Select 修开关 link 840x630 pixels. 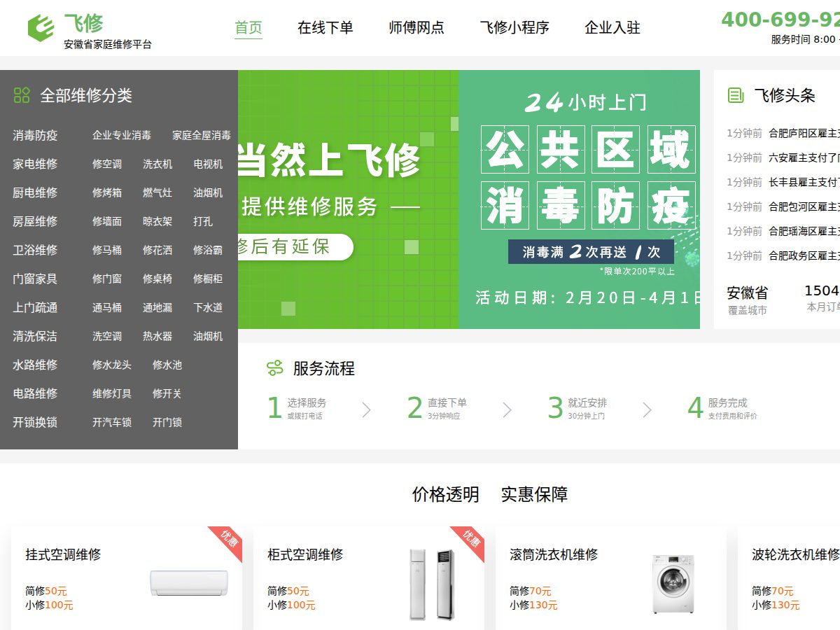tap(167, 393)
